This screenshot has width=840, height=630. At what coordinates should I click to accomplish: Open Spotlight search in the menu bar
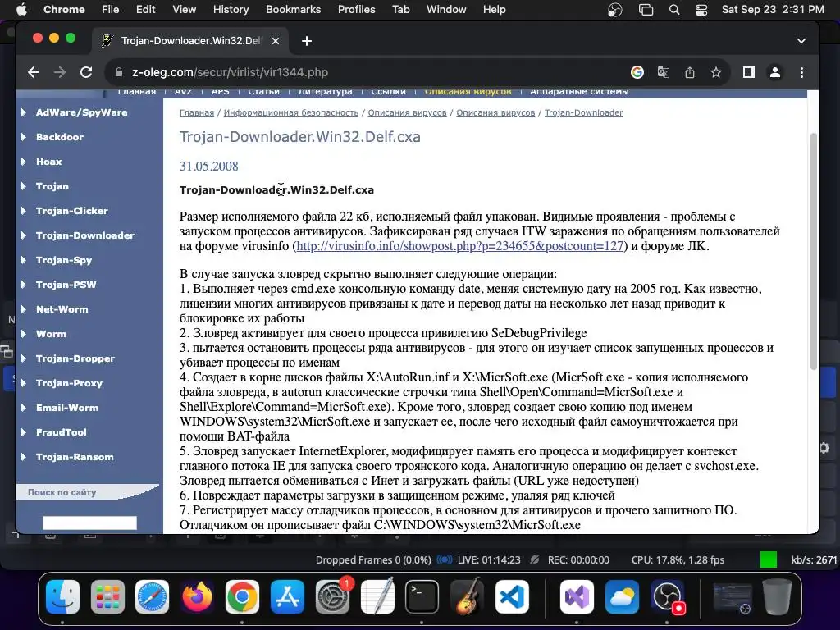click(674, 10)
